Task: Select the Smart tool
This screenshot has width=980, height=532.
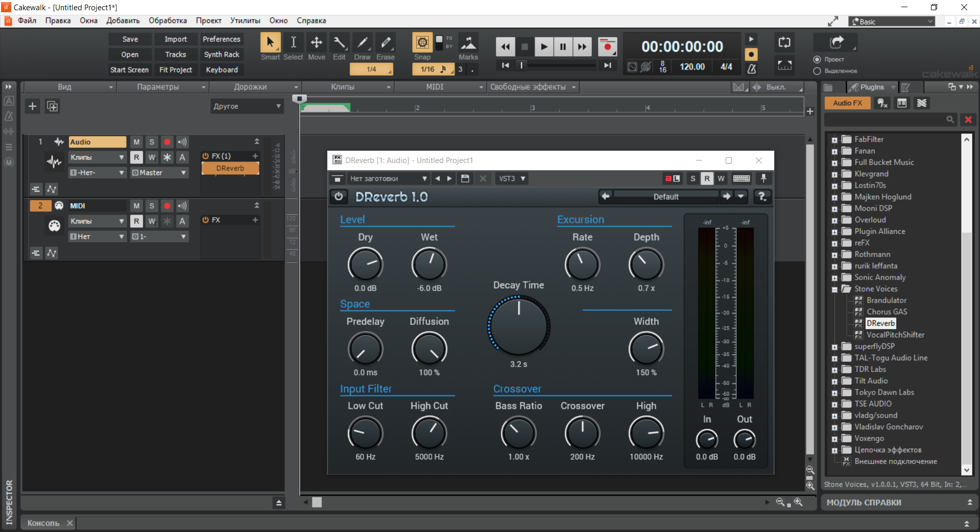Action: coord(270,42)
